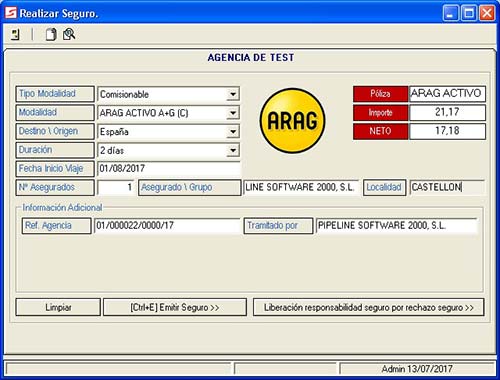Click the Importe value 21,17

click(447, 112)
